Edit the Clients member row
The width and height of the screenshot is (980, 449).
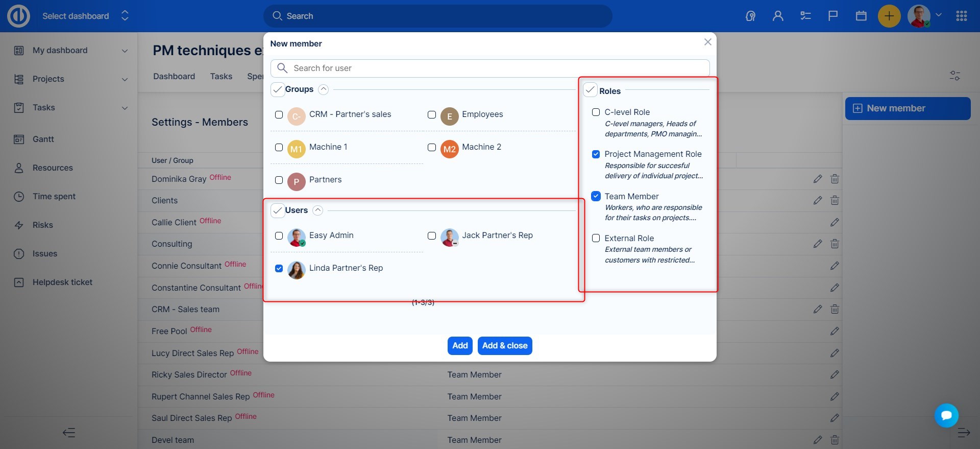coord(818,200)
